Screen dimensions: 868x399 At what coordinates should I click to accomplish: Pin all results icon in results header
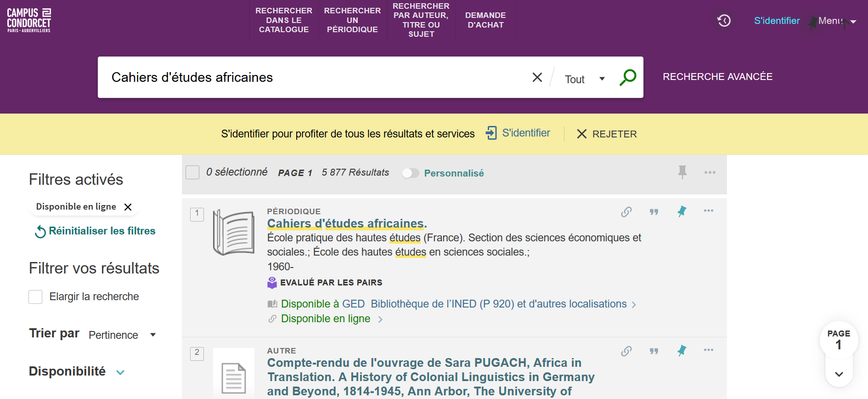click(x=682, y=172)
